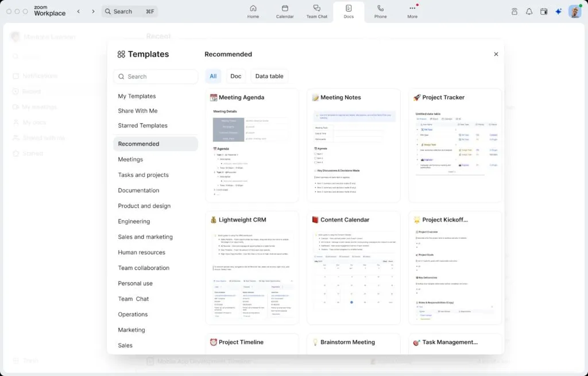Navigate back using the left arrow

[x=79, y=11]
